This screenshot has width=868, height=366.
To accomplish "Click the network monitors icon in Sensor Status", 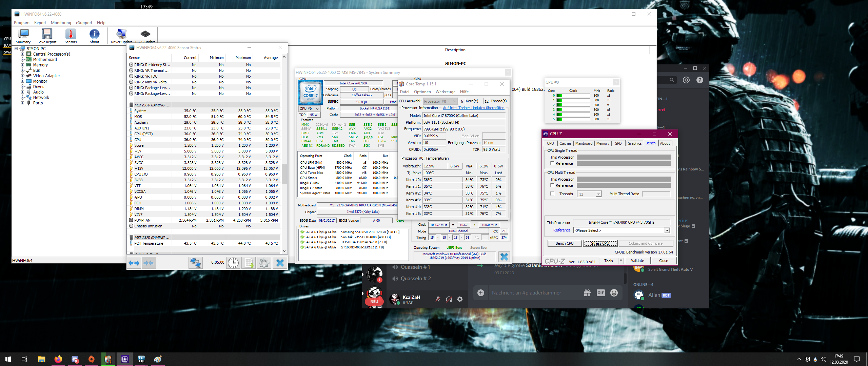I will (x=195, y=263).
